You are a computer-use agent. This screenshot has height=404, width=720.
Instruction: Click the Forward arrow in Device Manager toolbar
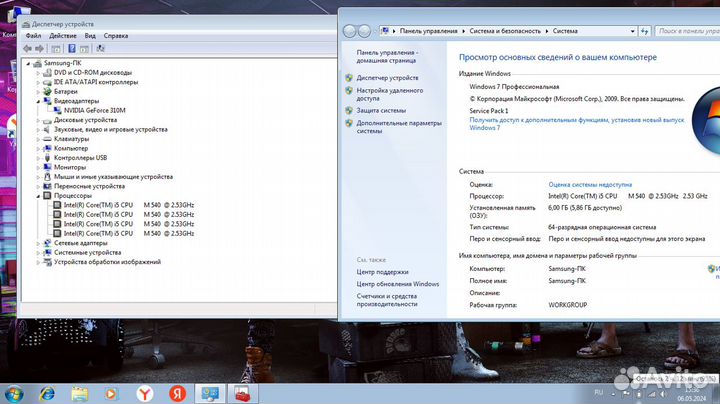[39, 48]
